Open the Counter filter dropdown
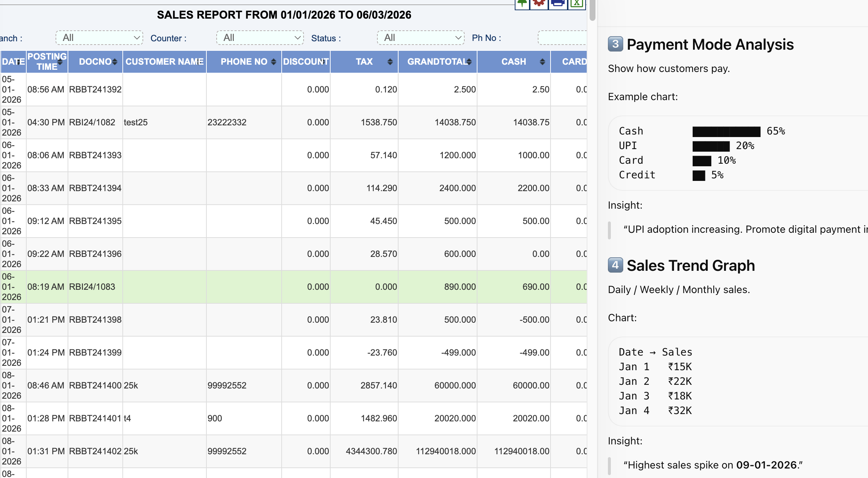This screenshot has width=868, height=478. pos(260,38)
